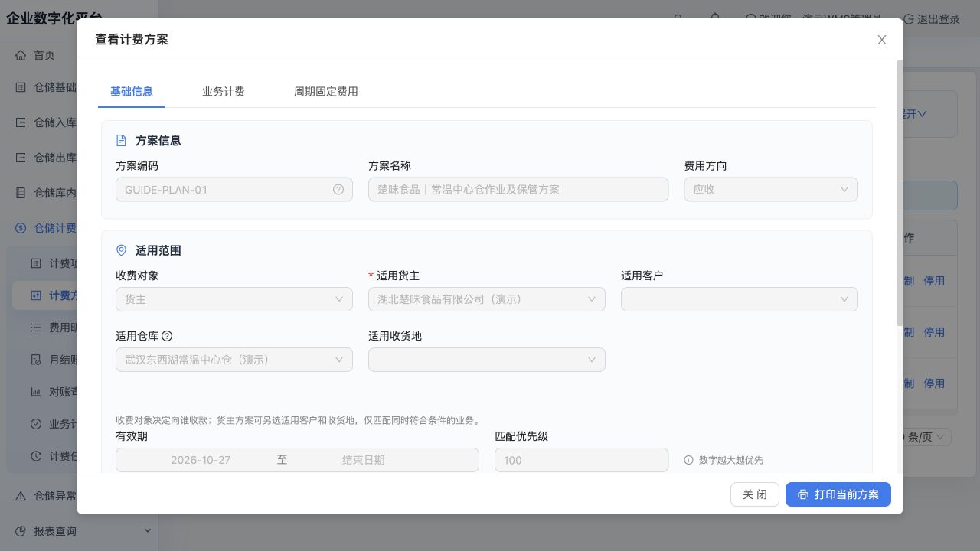
Task: Expand the 报表查询 sidebar menu chevron
Action: coord(147,531)
